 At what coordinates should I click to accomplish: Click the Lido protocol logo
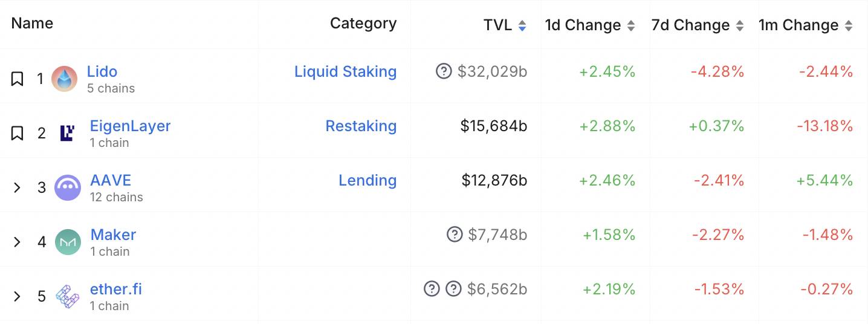coord(64,79)
